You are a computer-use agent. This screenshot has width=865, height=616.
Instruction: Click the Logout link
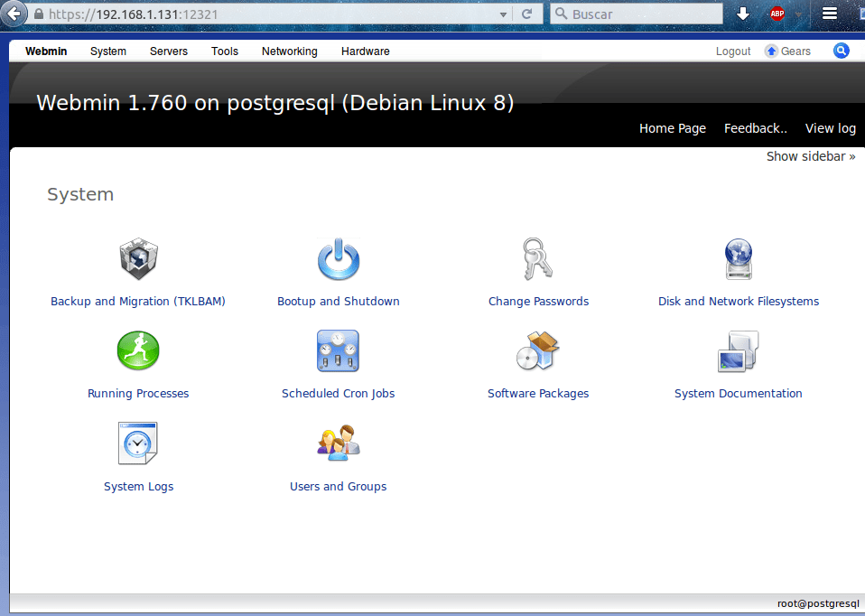click(x=733, y=51)
